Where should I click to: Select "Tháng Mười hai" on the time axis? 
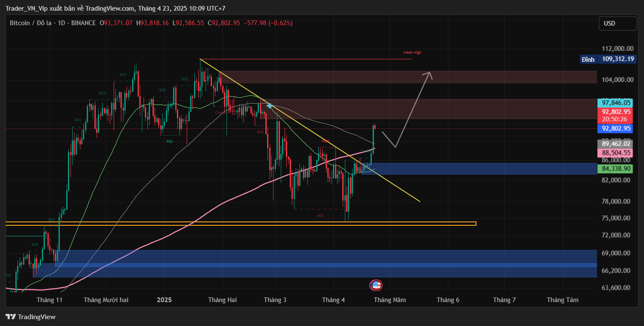coord(106,300)
